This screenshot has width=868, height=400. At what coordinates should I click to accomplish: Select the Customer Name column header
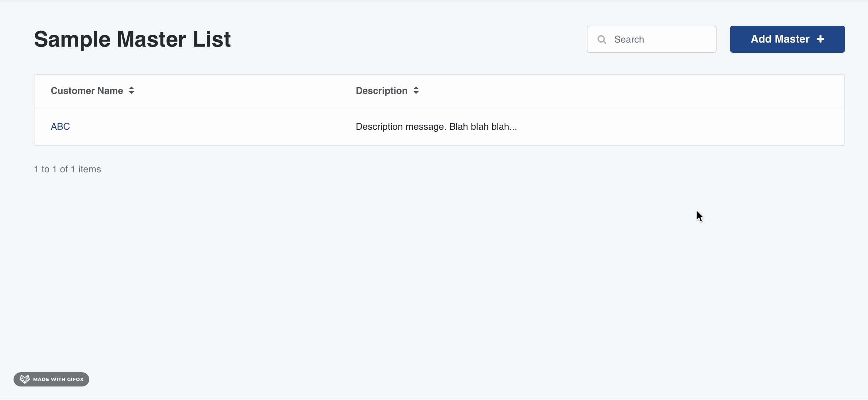tap(87, 90)
